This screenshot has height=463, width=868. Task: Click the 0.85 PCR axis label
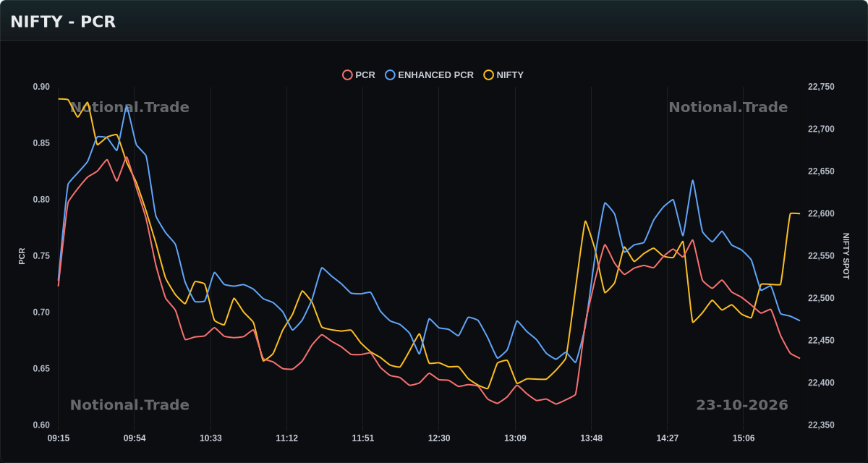[x=41, y=143]
